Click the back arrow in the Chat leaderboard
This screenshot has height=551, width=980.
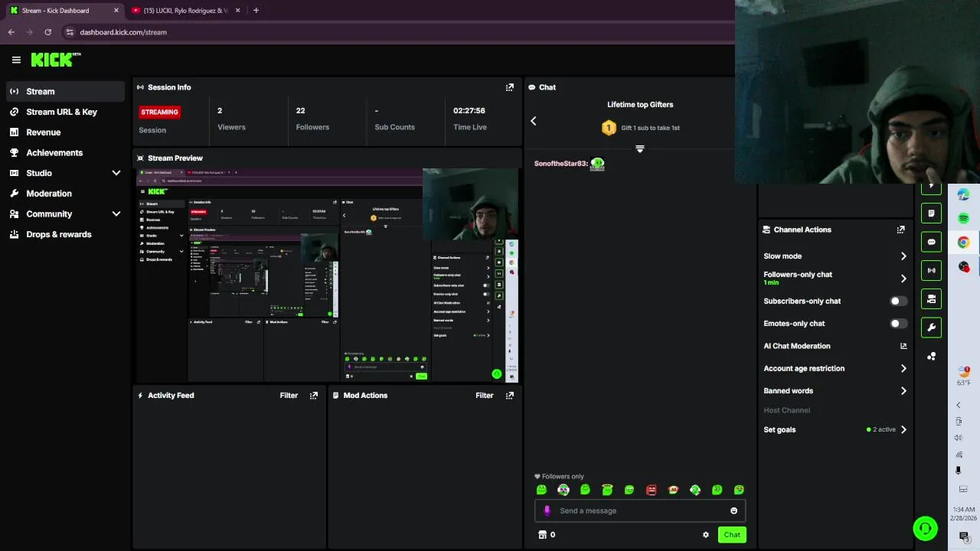pyautogui.click(x=534, y=121)
